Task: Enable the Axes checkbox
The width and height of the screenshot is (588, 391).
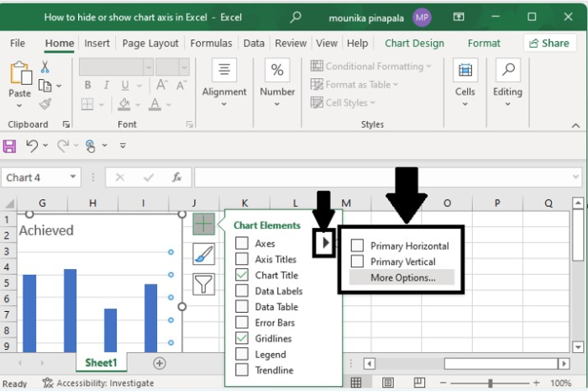Action: pos(242,243)
